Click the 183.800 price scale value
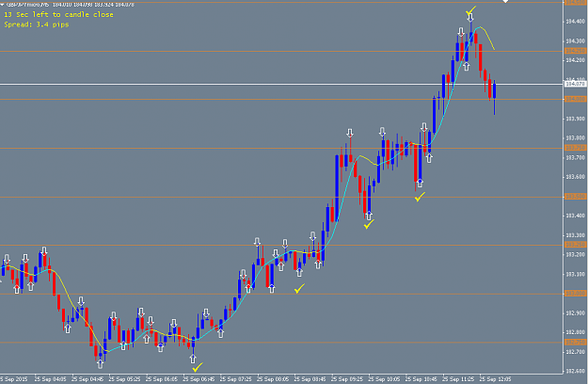The image size is (588, 384). 575,138
